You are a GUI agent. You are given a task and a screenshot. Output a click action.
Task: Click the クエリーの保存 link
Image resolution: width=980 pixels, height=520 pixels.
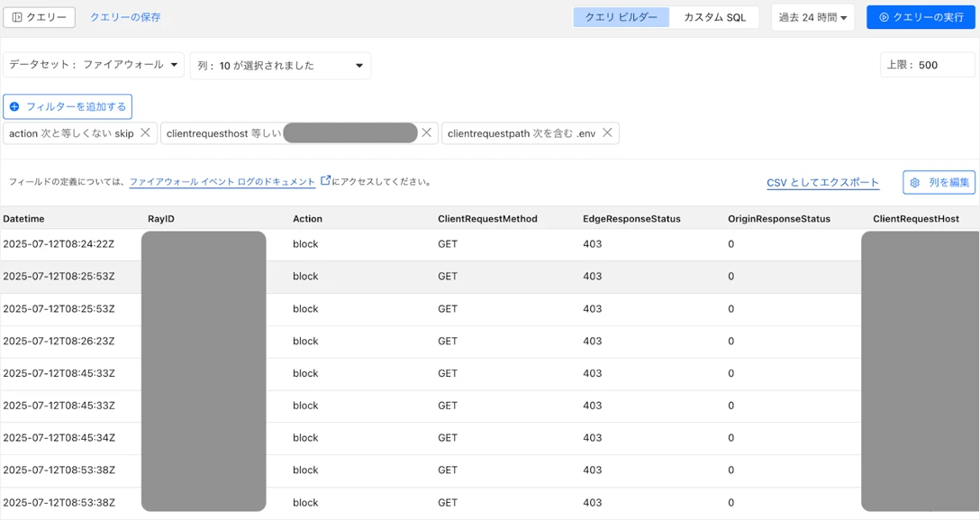click(x=125, y=17)
